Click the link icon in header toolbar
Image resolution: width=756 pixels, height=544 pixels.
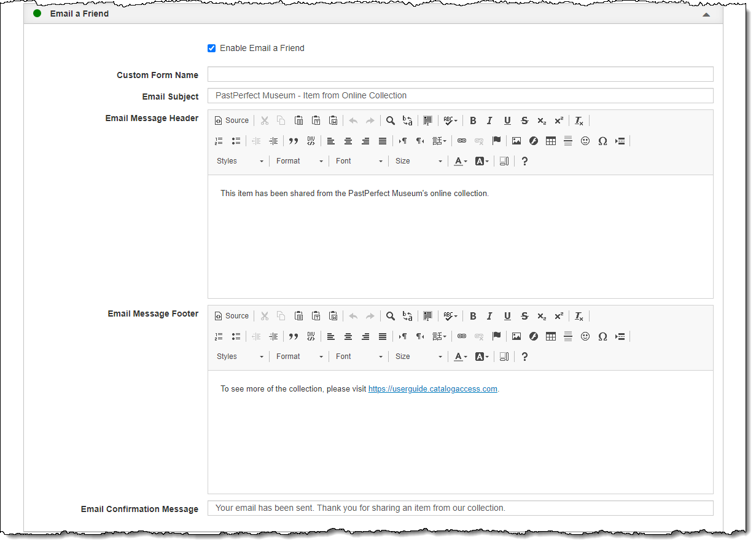coord(462,141)
